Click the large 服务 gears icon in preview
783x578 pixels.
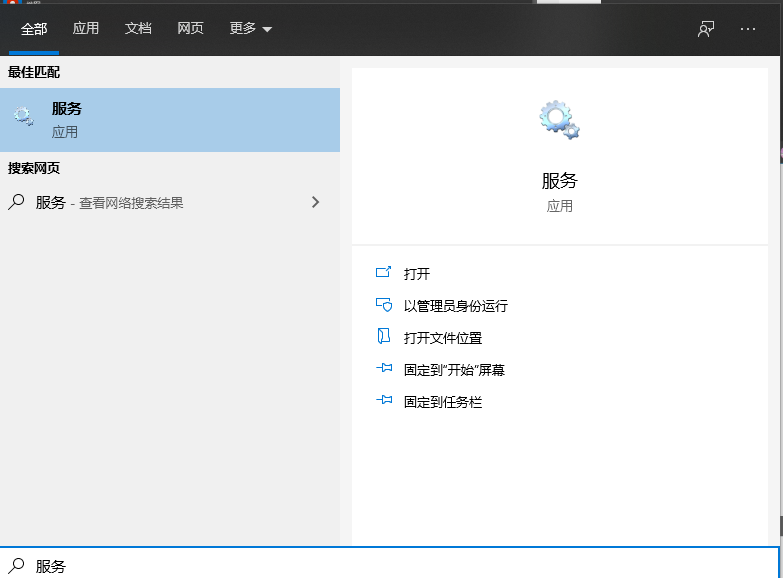coord(559,120)
